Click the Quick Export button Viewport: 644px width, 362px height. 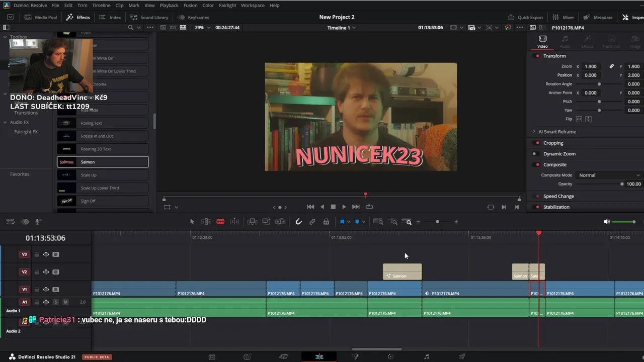point(526,17)
